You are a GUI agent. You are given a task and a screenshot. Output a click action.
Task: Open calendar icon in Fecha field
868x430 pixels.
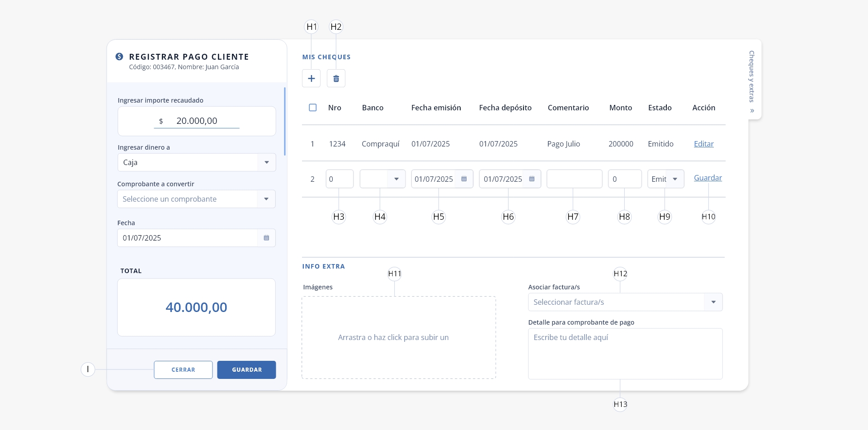266,238
